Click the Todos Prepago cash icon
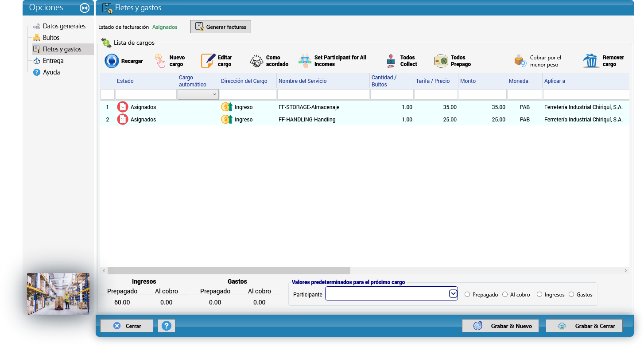Screen dimensions: 644x347 click(x=441, y=61)
